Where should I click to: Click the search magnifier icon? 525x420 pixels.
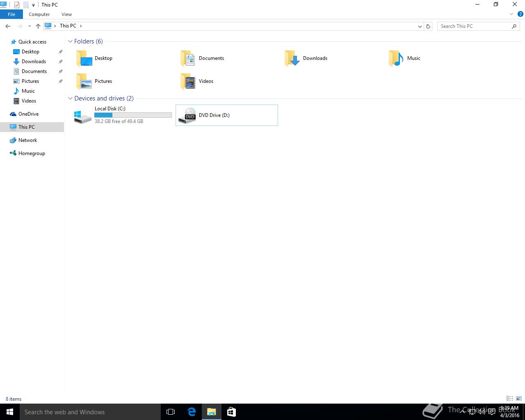[x=514, y=26]
